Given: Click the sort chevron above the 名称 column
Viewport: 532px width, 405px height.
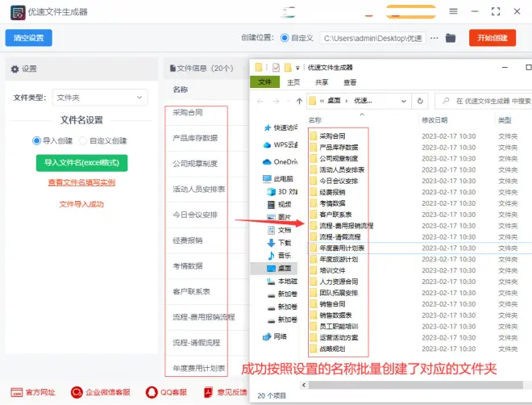Looking at the screenshot, I should click(362, 115).
